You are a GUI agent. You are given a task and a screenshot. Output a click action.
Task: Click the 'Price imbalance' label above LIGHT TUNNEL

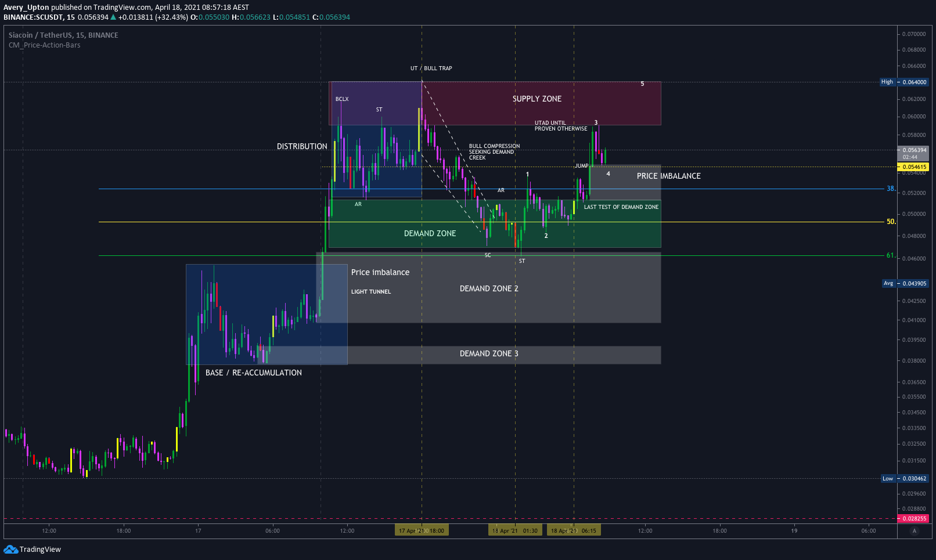tap(380, 272)
